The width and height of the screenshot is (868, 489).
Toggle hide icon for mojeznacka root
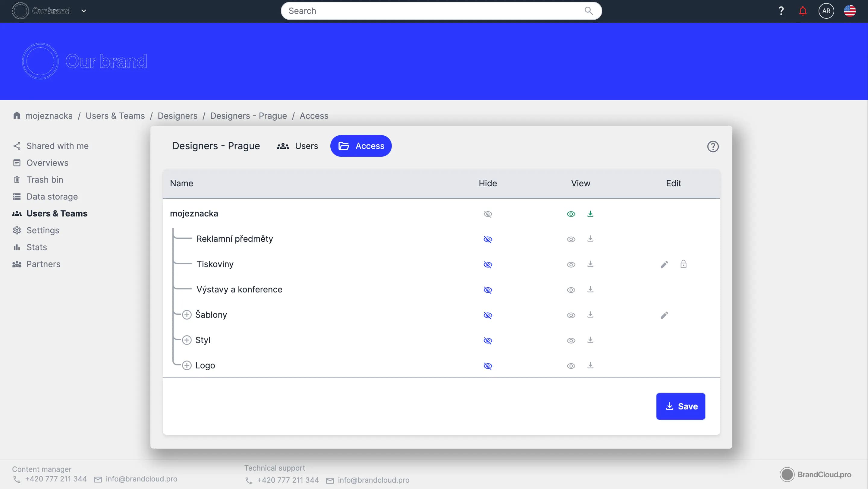click(x=488, y=214)
